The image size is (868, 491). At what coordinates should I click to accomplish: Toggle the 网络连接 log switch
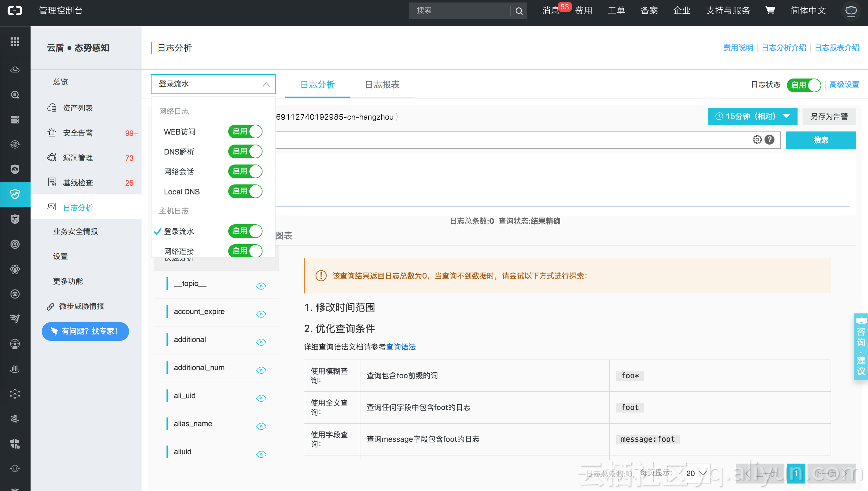click(x=245, y=251)
